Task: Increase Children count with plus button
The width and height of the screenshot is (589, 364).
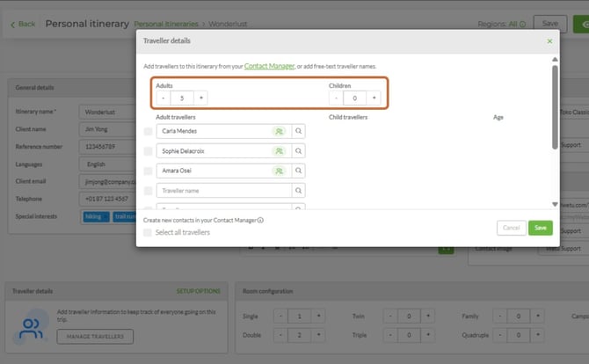Action: 374,98
